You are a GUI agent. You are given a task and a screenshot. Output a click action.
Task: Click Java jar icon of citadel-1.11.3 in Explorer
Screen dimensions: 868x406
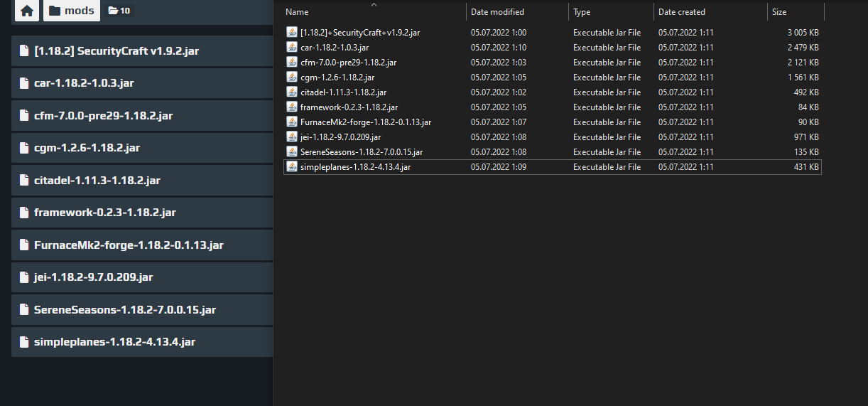[x=292, y=92]
